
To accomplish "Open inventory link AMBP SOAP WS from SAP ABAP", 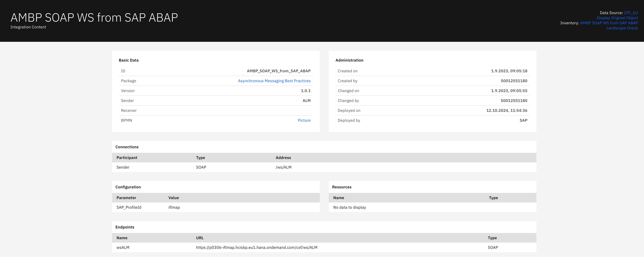I will pos(609,23).
